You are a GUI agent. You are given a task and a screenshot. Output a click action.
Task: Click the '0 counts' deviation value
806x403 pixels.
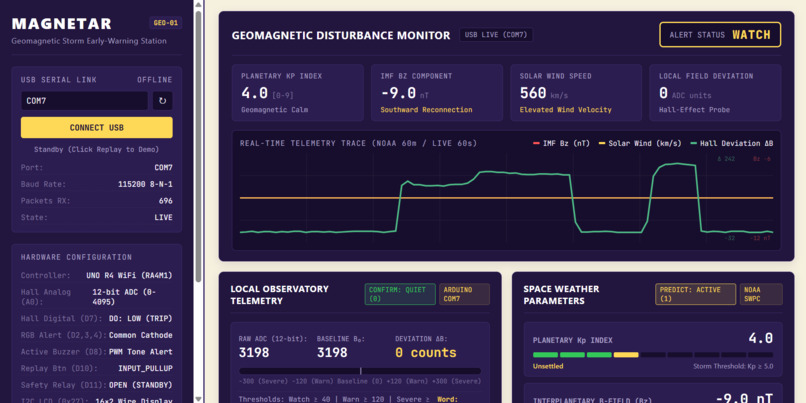426,353
